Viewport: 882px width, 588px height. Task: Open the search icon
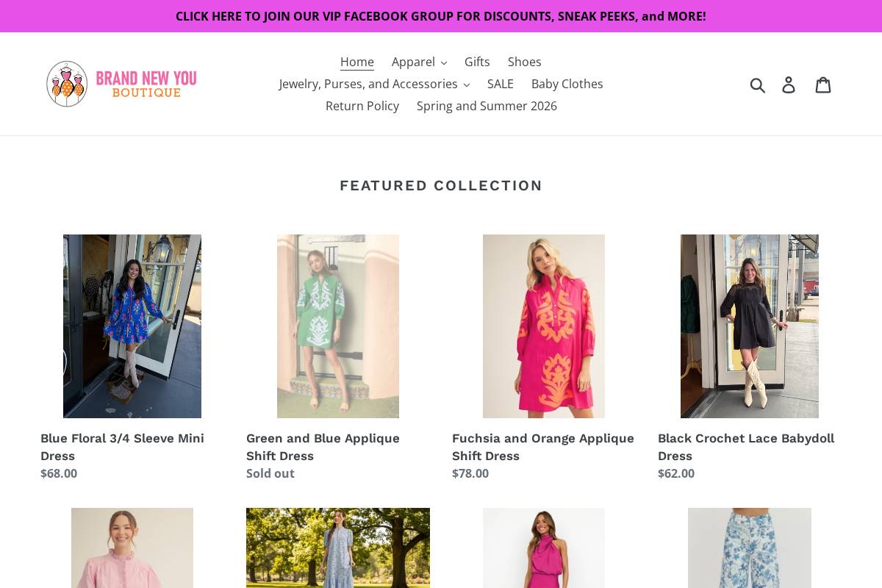pos(759,84)
